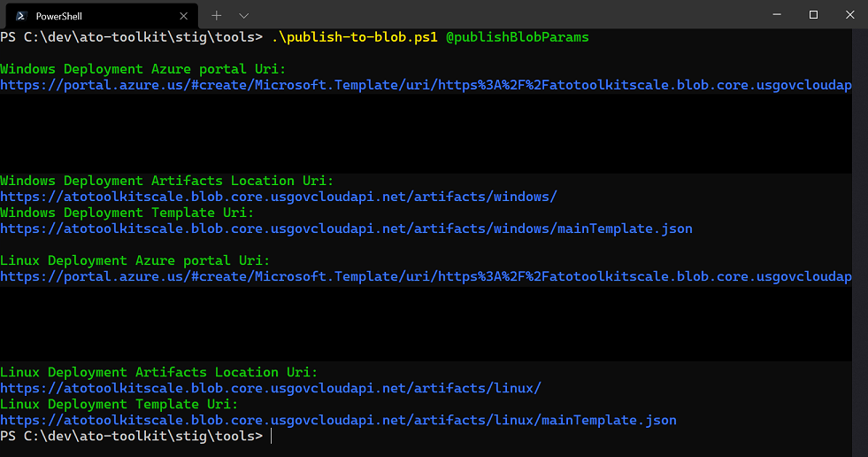Image resolution: width=868 pixels, height=457 pixels.
Task: Click the '@publishBlobParams' argument text
Action: pyautogui.click(x=517, y=37)
